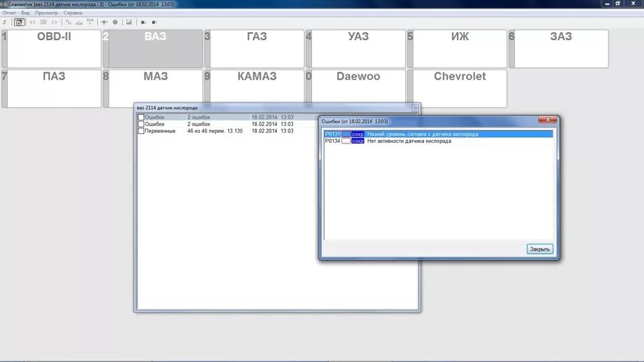This screenshot has height=362, width=644.
Task: Click the up-arrow icon in the toolbar
Action: (x=5, y=22)
